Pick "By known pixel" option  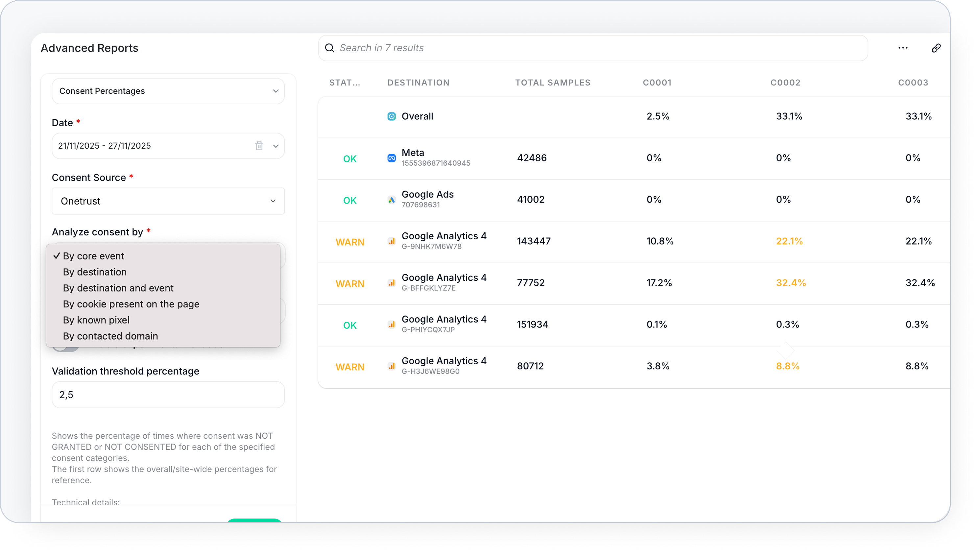coord(96,320)
